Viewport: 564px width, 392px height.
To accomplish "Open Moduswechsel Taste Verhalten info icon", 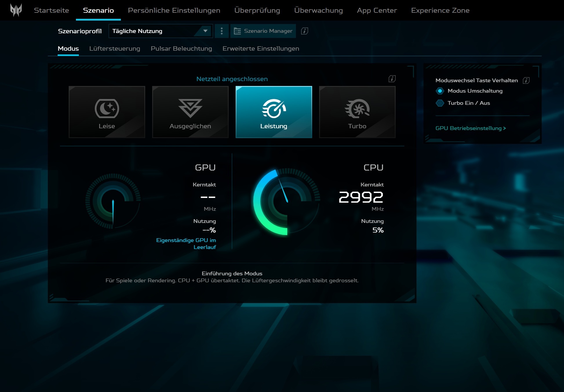I will (526, 80).
